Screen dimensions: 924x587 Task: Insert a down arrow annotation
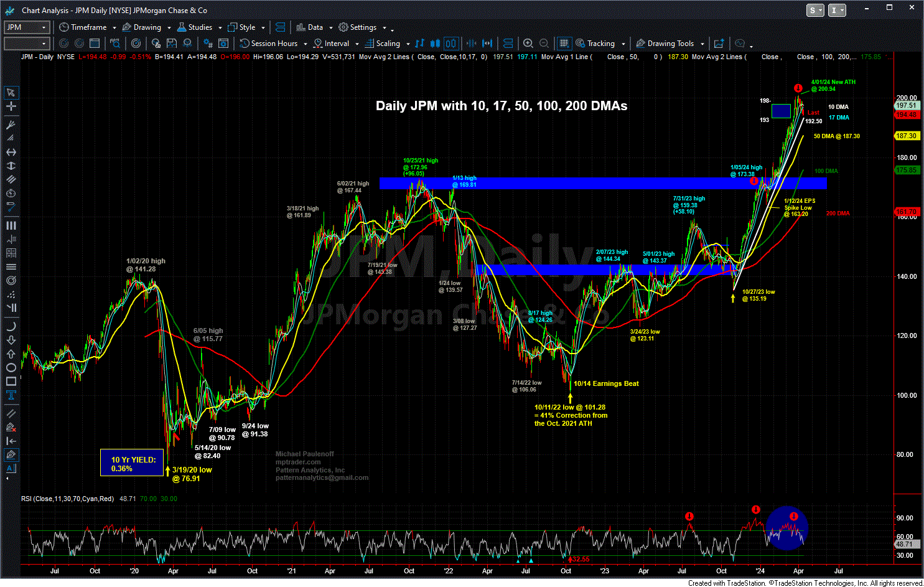(x=11, y=340)
